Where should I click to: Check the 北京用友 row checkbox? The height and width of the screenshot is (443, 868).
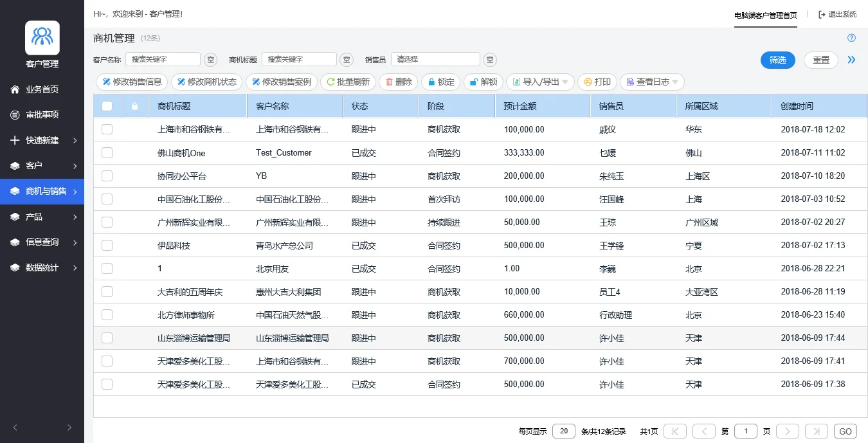tap(107, 268)
